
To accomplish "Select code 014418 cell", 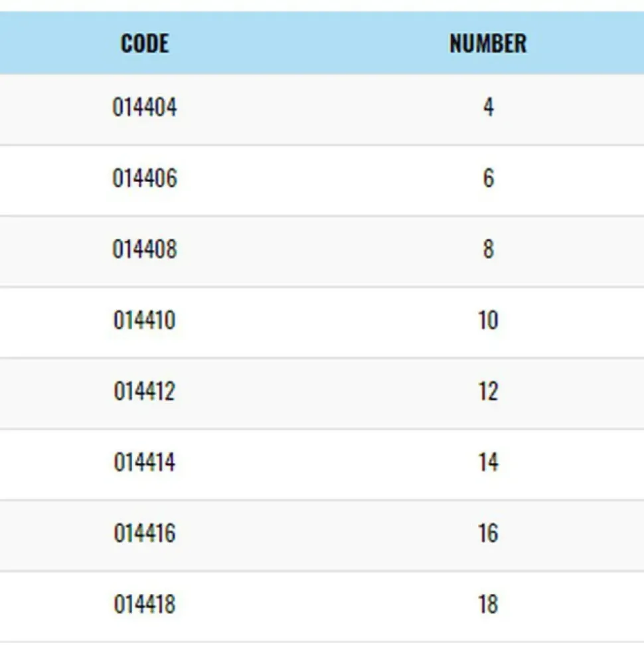I will click(145, 604).
